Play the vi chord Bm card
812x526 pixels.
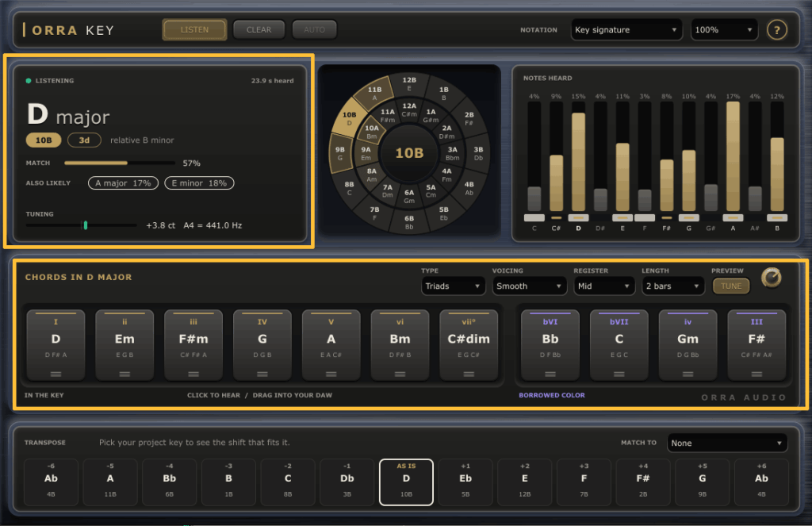pos(400,344)
